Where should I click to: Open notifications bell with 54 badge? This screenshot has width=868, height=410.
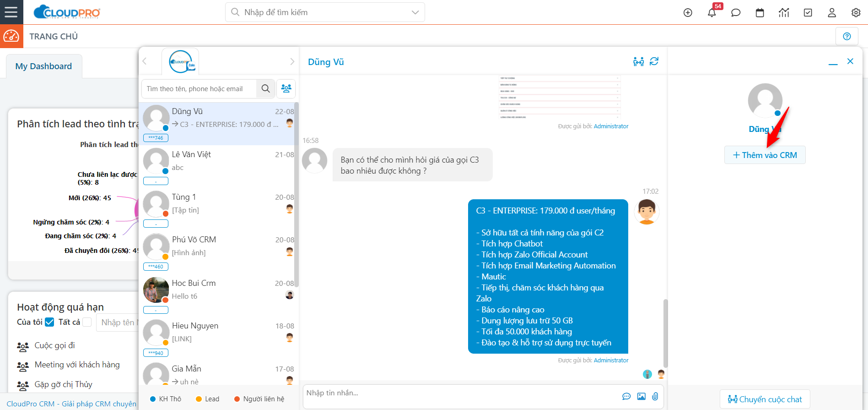click(712, 12)
